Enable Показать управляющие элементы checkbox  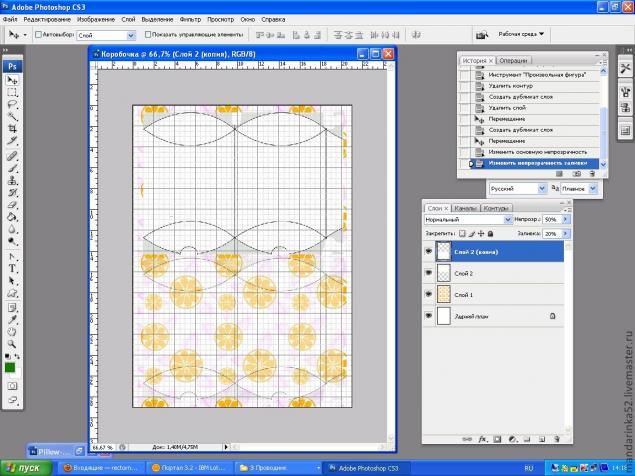pyautogui.click(x=148, y=35)
